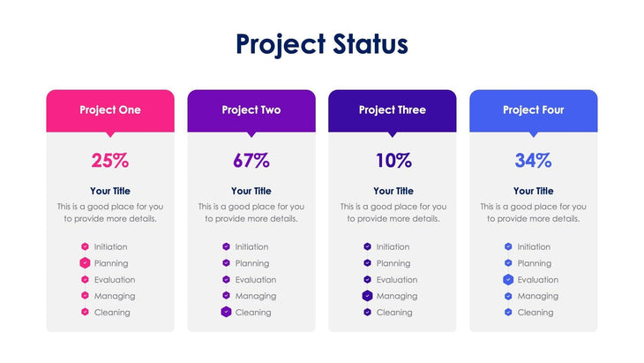Toggle the Managing checkmark in Project Three
The width and height of the screenshot is (644, 363).
[x=367, y=296]
